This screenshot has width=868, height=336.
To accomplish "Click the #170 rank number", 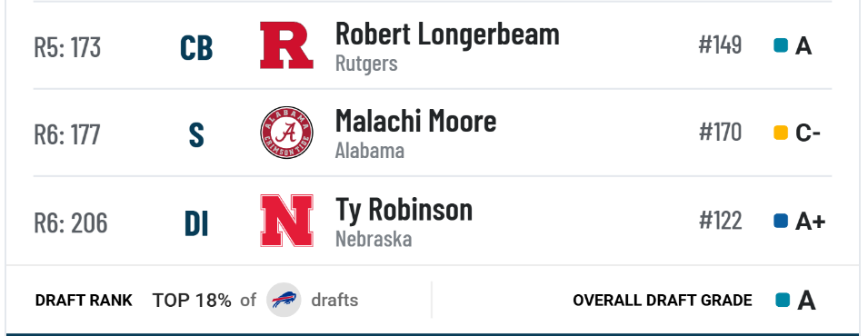I will (720, 133).
